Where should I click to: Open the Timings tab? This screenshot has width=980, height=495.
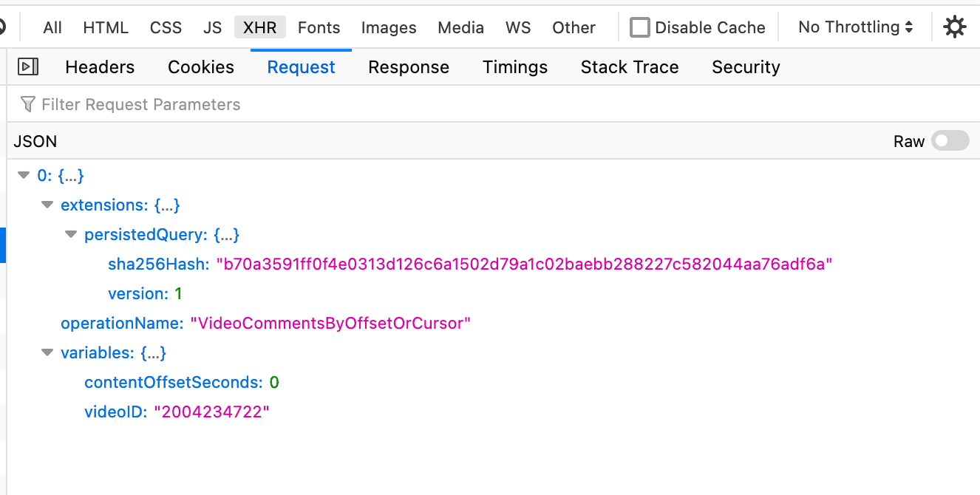(515, 66)
